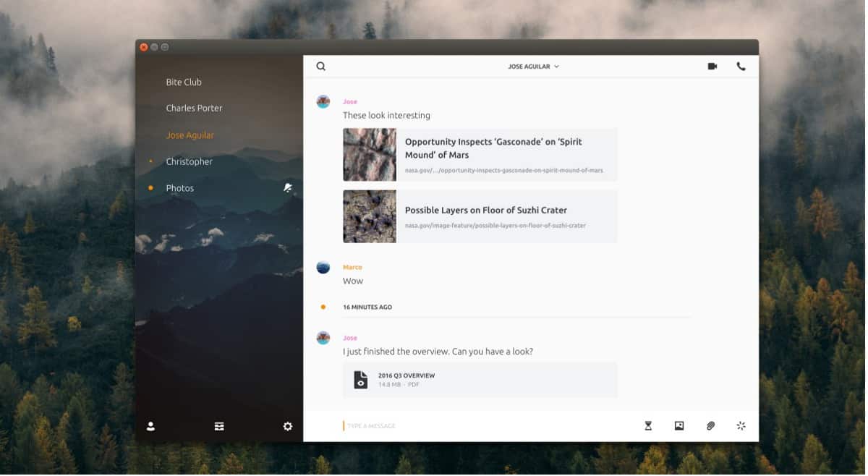Open the hourglass timer icon in message bar
This screenshot has height=476, width=868.
click(x=648, y=426)
